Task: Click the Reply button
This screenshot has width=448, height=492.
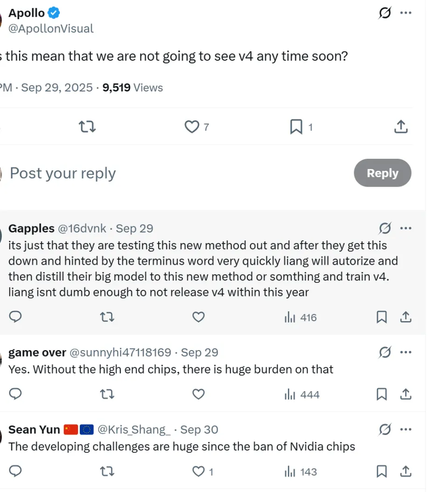Action: (x=382, y=173)
